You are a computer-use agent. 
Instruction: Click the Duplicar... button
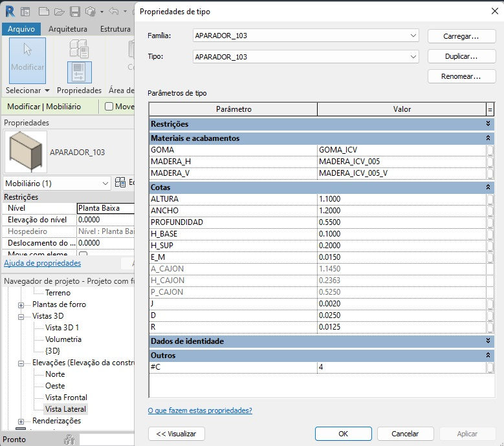coord(461,56)
